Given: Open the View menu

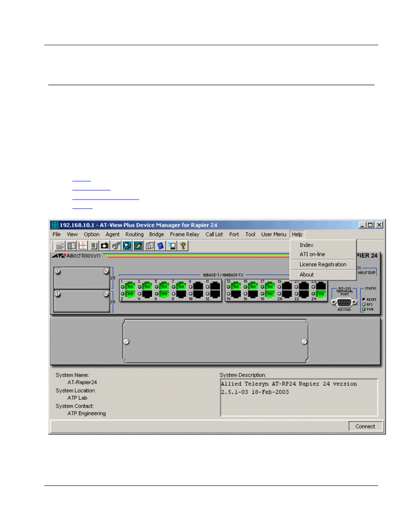Looking at the screenshot, I should [72, 234].
